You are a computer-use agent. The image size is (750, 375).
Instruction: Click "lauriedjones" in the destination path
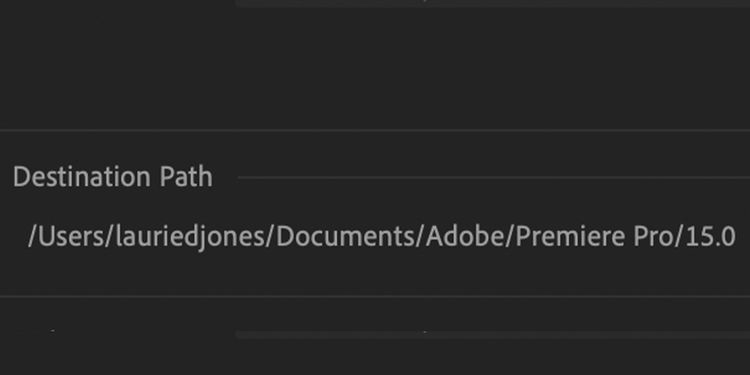click(190, 238)
